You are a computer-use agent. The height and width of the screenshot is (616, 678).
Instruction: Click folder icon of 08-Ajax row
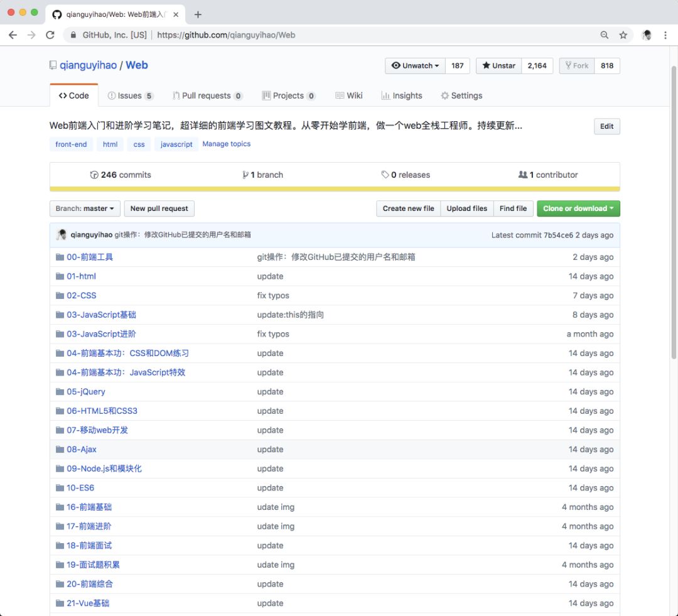pyautogui.click(x=60, y=449)
